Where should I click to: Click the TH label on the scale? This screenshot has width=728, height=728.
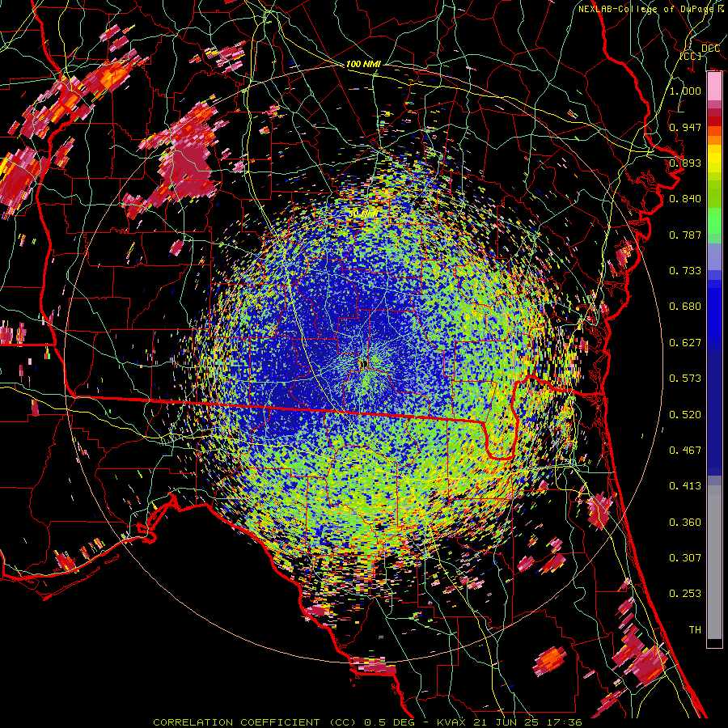click(695, 630)
